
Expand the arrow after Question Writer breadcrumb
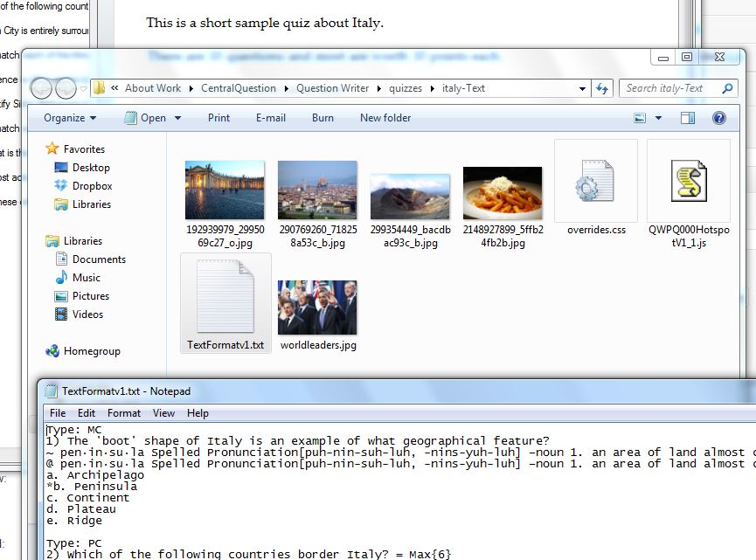379,89
